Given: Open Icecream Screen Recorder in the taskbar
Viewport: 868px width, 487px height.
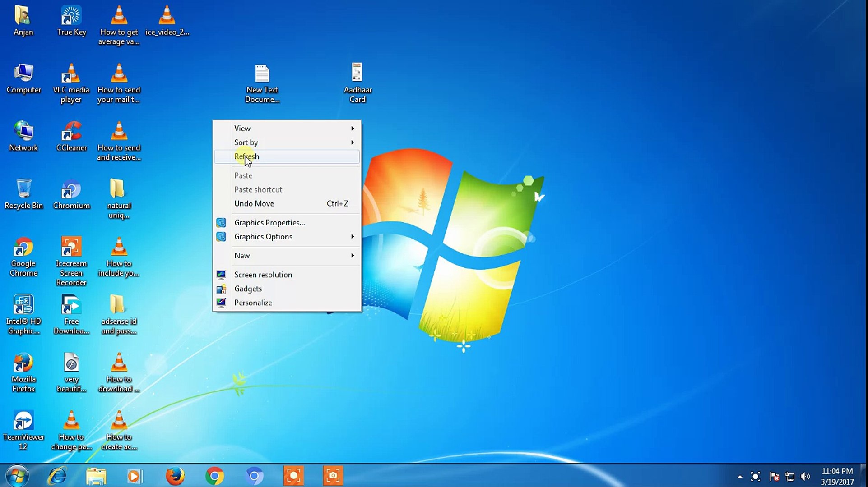Looking at the screenshot, I should (293, 476).
